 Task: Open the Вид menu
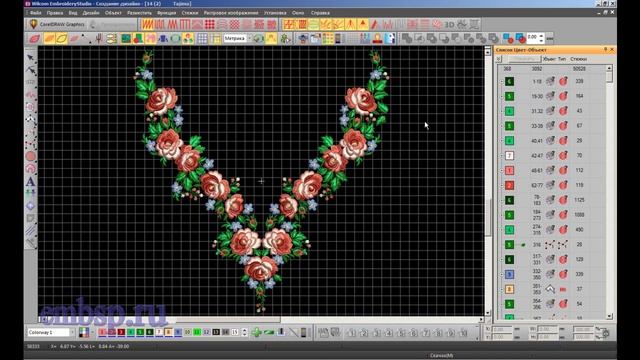point(73,13)
